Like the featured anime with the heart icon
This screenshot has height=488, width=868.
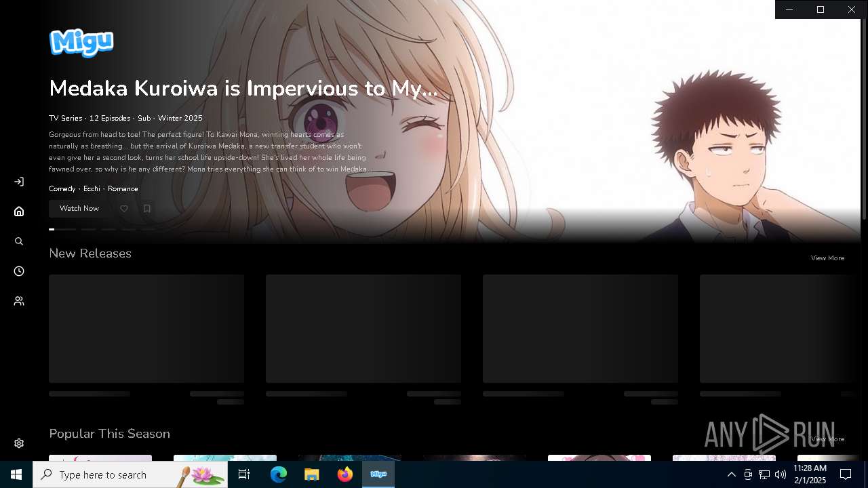[x=124, y=209]
